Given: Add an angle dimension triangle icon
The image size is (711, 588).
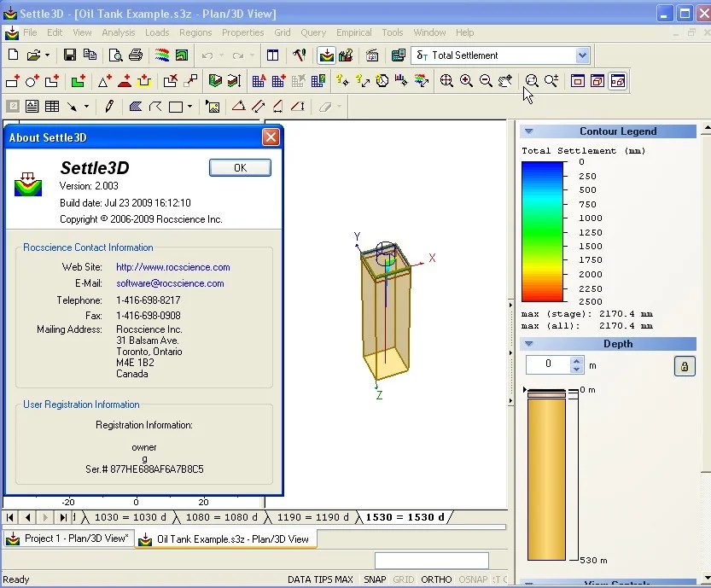Looking at the screenshot, I should point(238,107).
